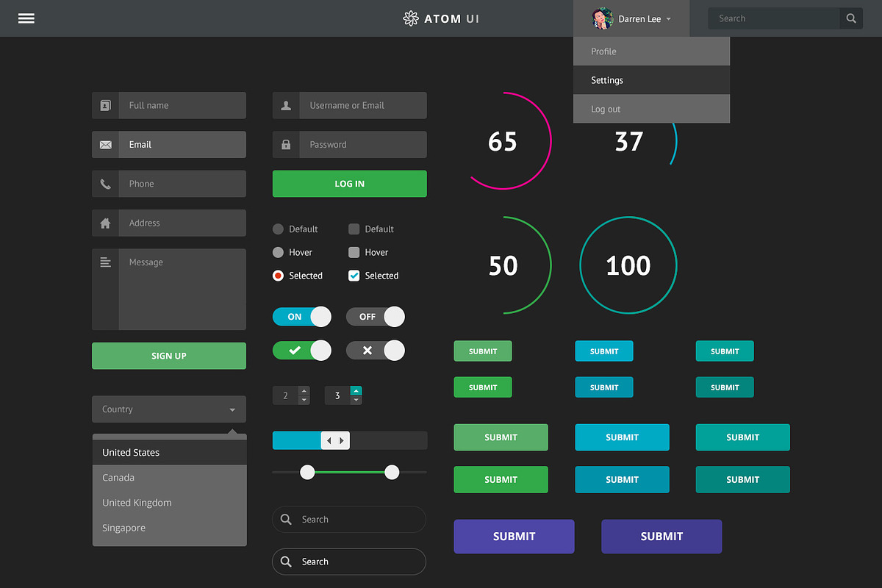Click the envelope icon beside Email

click(x=105, y=145)
